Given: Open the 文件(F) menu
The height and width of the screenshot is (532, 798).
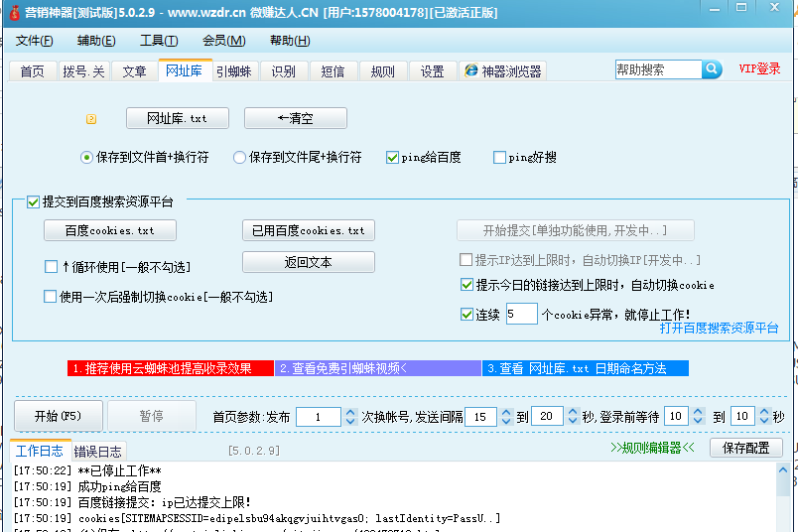Looking at the screenshot, I should [x=34, y=41].
